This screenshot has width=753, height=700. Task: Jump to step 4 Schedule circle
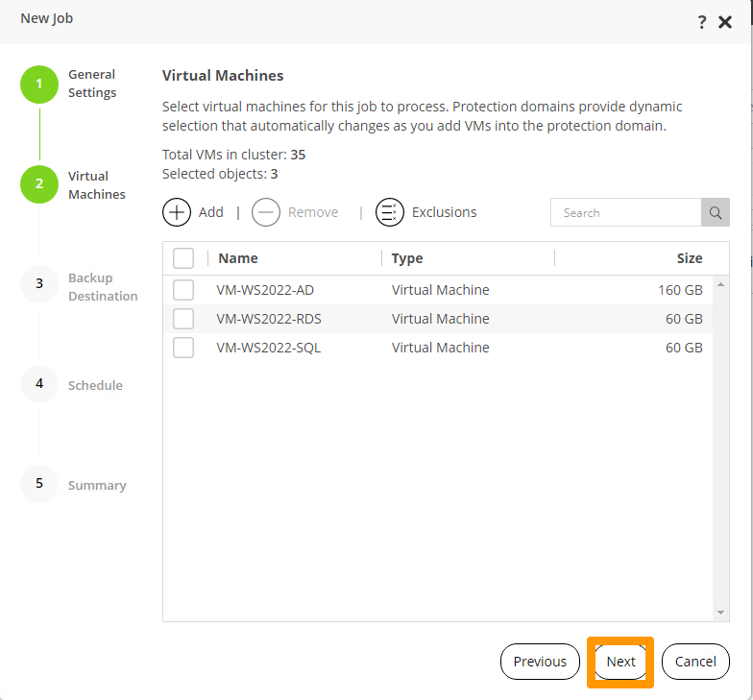click(x=39, y=384)
